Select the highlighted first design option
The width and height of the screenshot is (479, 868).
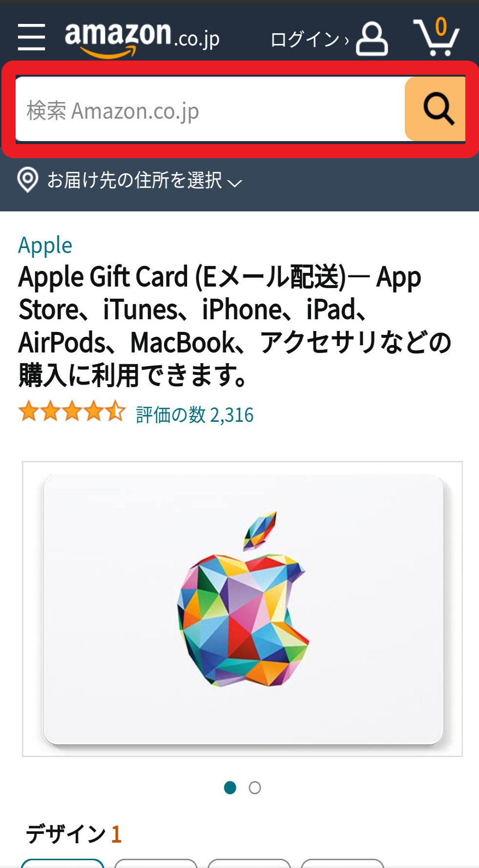click(62, 863)
